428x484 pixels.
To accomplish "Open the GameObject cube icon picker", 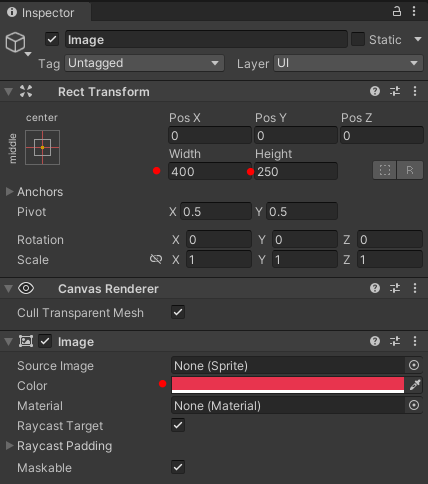I will coord(18,43).
